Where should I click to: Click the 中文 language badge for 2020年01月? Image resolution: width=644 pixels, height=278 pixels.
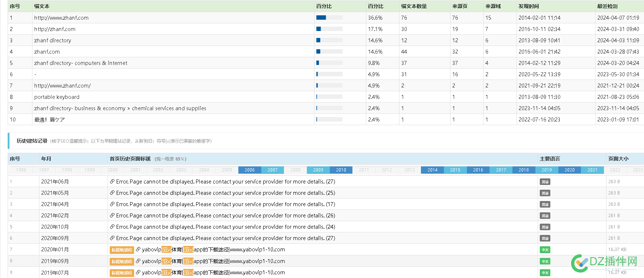[x=545, y=250]
